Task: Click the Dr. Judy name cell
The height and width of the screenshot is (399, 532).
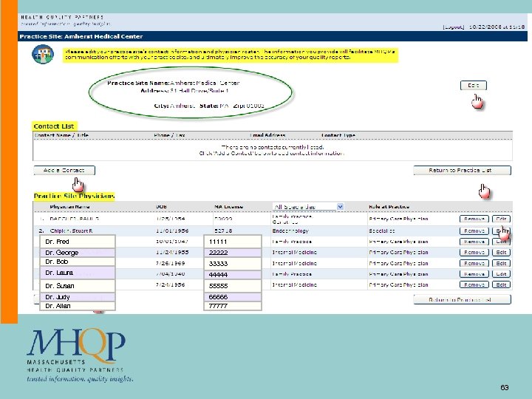Action: (78, 297)
